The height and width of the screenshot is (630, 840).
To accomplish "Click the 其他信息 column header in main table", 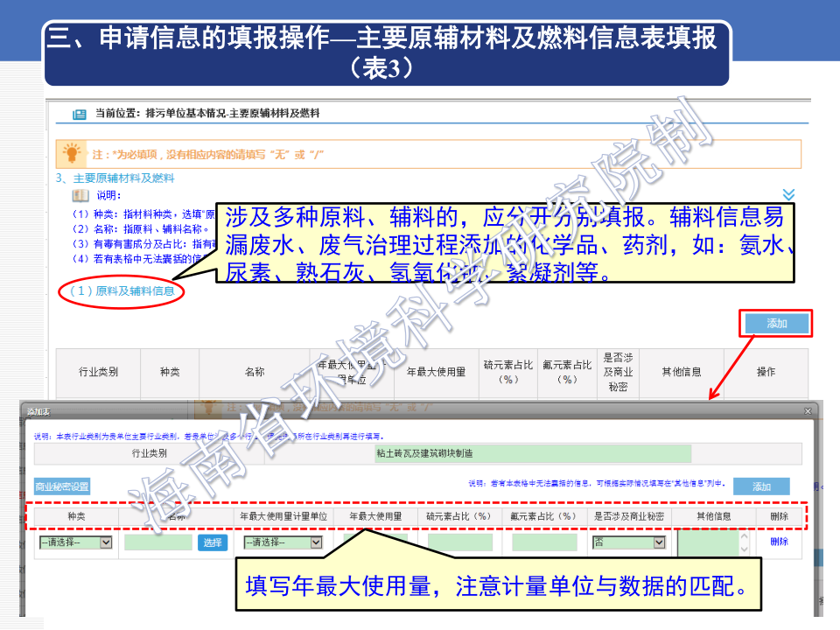I will tap(682, 372).
